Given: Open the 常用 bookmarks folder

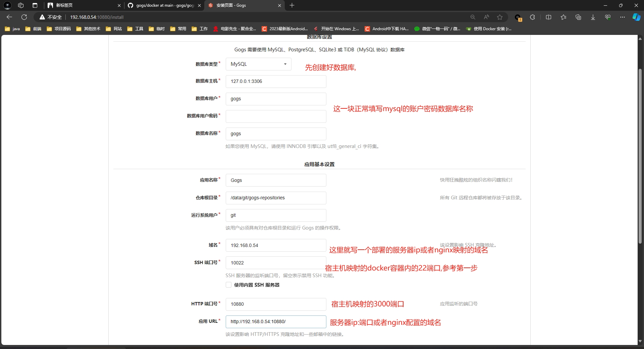Looking at the screenshot, I should coord(178,29).
